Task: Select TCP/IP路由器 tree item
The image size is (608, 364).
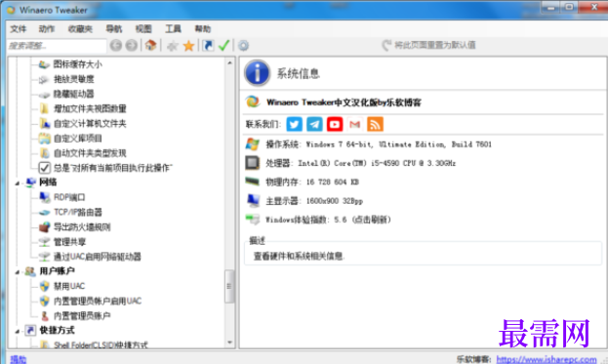Action: click(x=77, y=212)
